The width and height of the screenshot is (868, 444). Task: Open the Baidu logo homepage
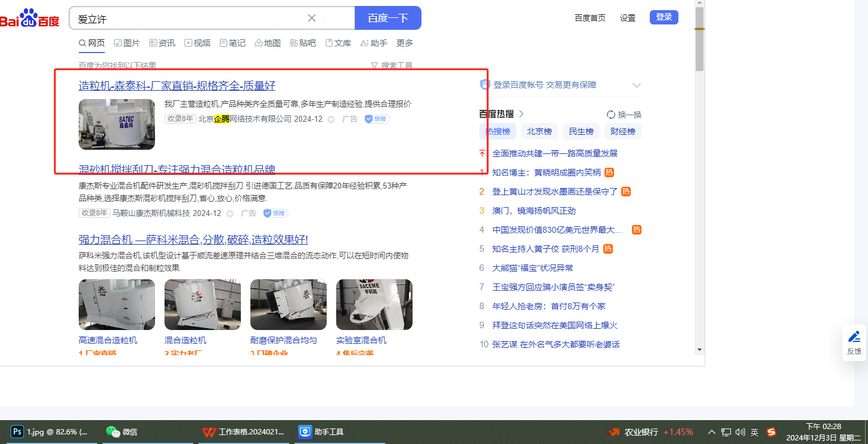click(x=29, y=18)
